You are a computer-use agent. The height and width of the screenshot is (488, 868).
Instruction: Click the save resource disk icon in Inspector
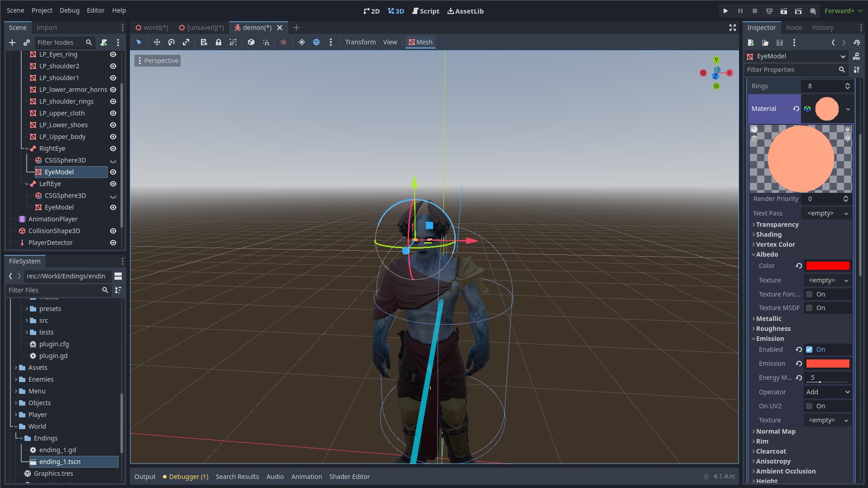point(779,43)
